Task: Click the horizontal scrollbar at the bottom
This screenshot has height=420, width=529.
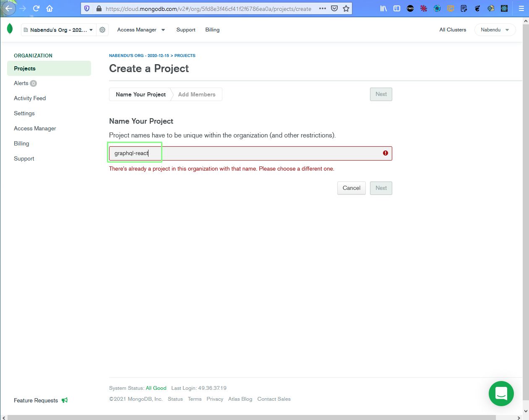Action: coord(252,417)
